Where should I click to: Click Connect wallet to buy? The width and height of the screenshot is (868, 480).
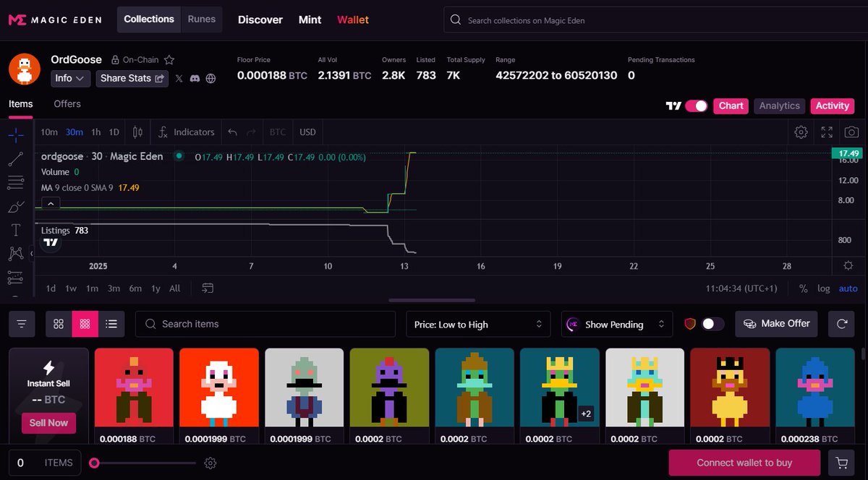point(744,463)
